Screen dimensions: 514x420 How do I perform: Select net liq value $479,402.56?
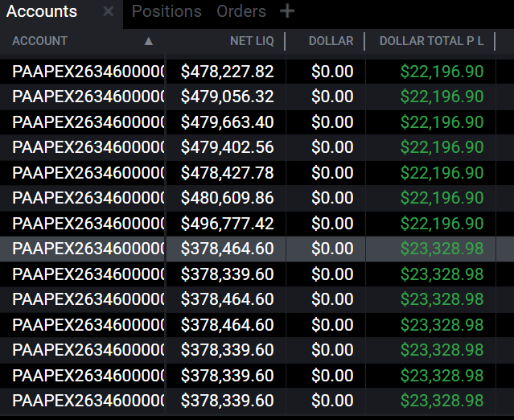tap(227, 147)
